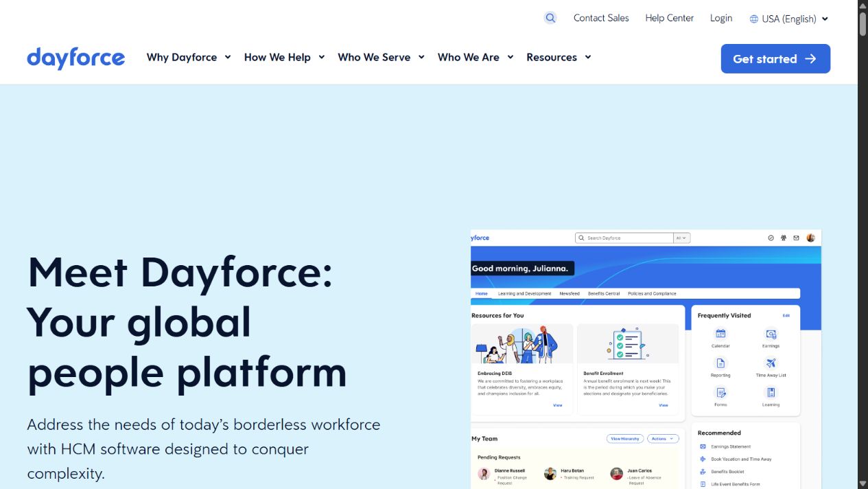Viewport: 868px width, 489px height.
Task: Select the Newsfeed tab
Action: tap(570, 293)
